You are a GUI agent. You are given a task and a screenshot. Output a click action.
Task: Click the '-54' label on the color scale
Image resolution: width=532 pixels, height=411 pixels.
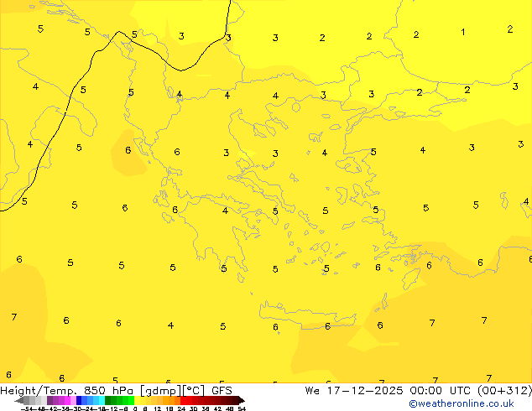point(27,408)
